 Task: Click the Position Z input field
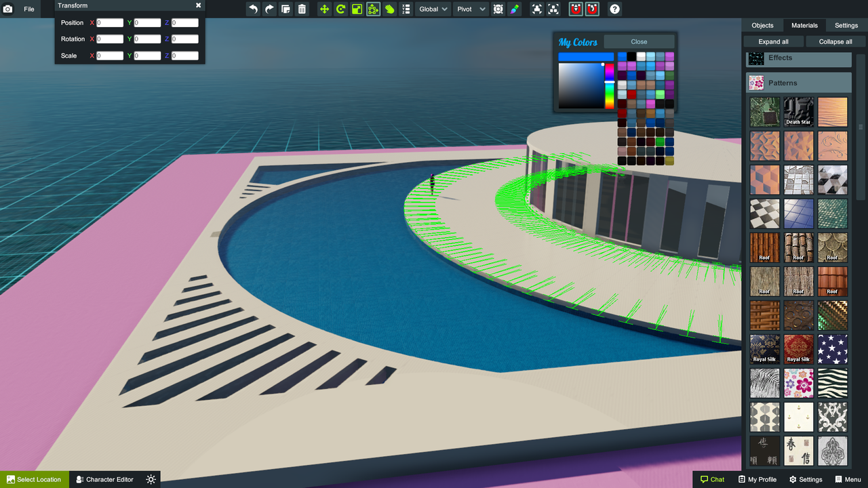coord(184,22)
